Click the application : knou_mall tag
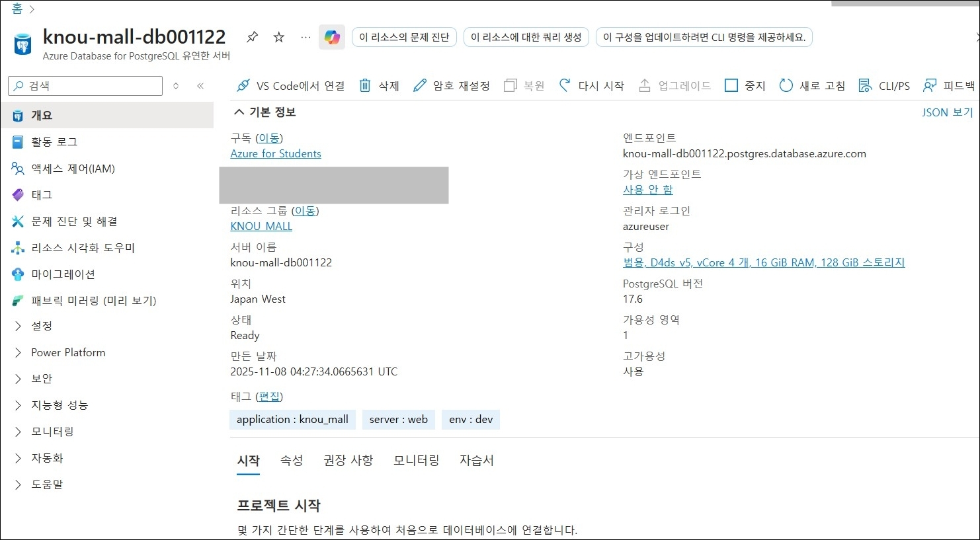Screen dimensions: 980x540 293,420
